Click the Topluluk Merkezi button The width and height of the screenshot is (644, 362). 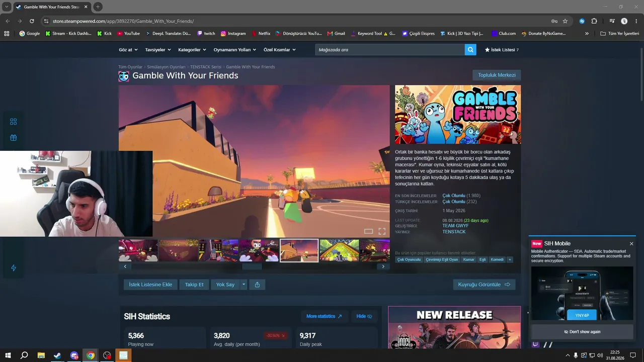[497, 75]
